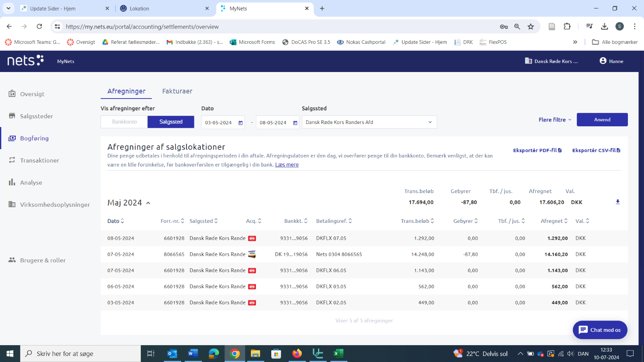Image resolution: width=644 pixels, height=362 pixels.
Task: Click the browser address bar URL
Action: pos(142,27)
